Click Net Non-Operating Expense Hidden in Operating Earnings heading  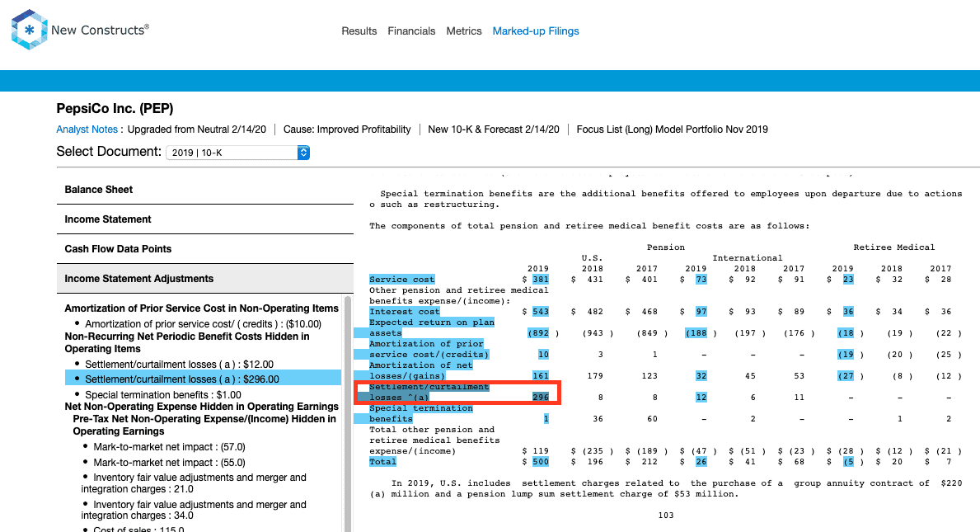[201, 407]
